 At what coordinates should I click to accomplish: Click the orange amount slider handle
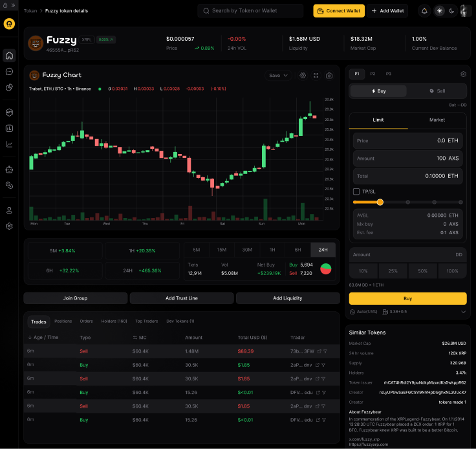[380, 203]
